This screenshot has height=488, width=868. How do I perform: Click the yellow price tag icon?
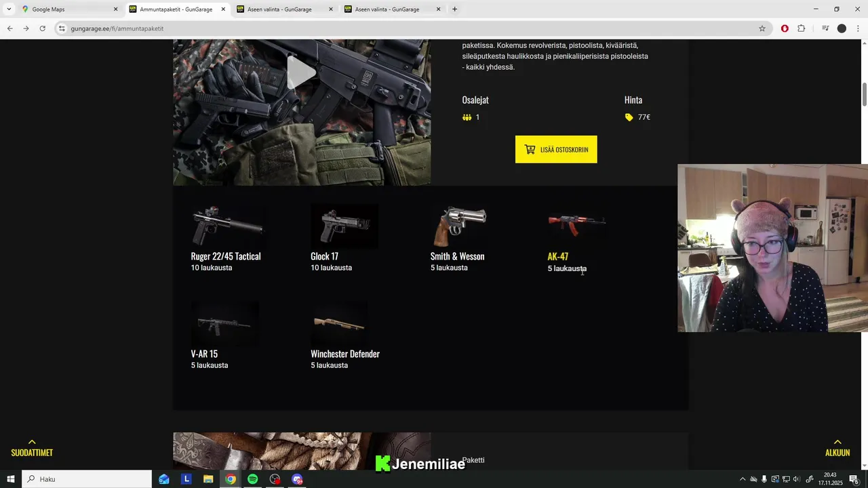pos(629,117)
